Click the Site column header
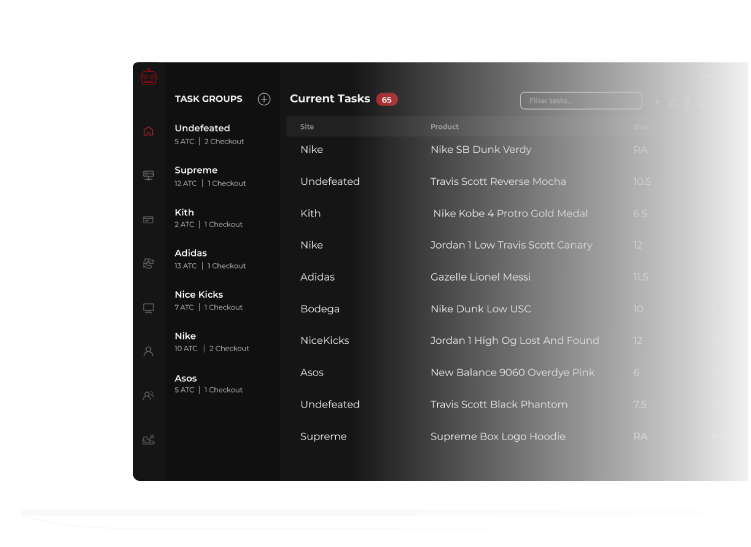This screenshot has height=547, width=751. point(307,127)
